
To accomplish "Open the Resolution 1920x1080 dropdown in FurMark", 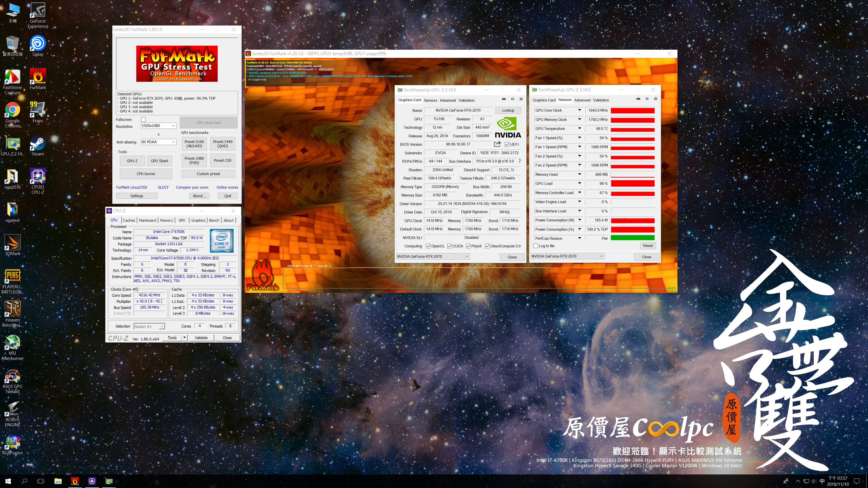I will pos(158,126).
